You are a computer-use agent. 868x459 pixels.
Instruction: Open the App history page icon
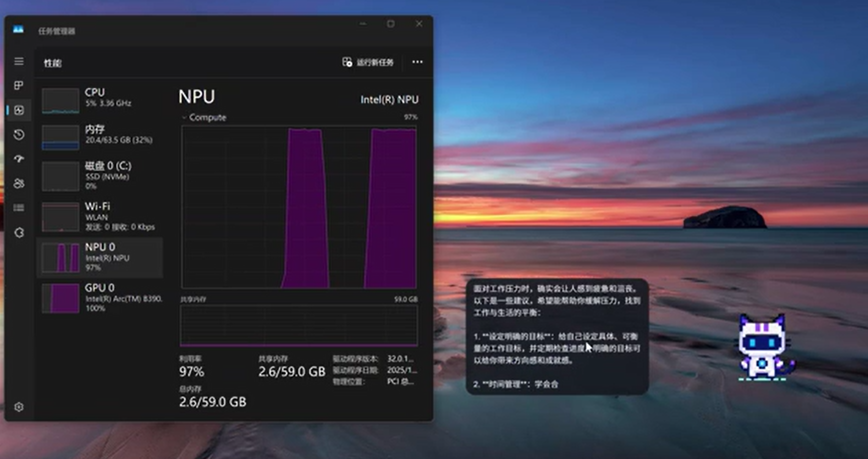point(19,134)
